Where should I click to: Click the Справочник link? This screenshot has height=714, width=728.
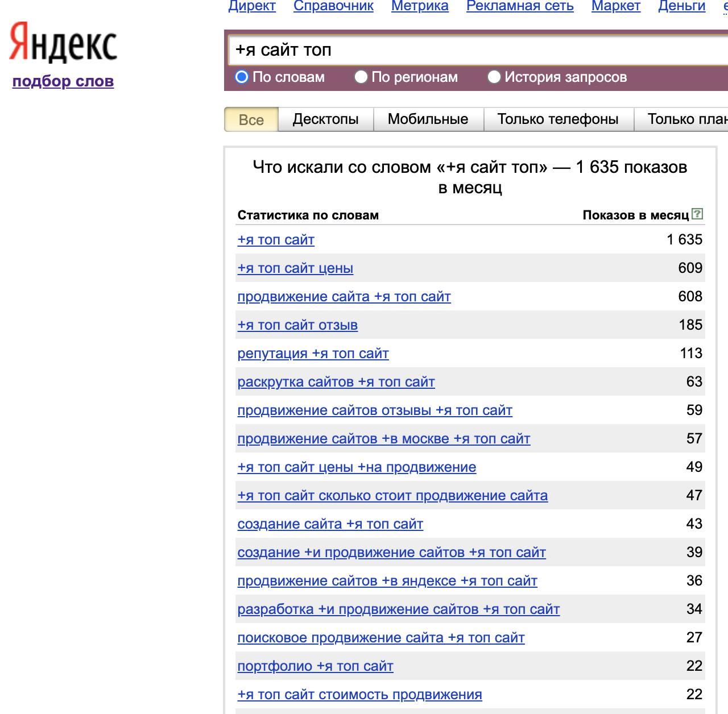(333, 6)
